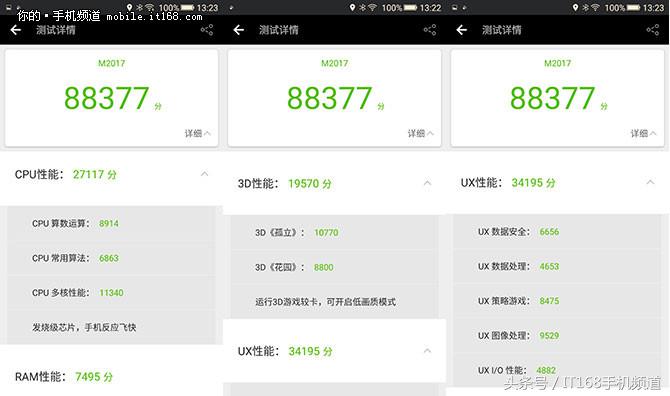Tap back arrow in left phone screen
The image size is (670, 396).
tap(16, 30)
